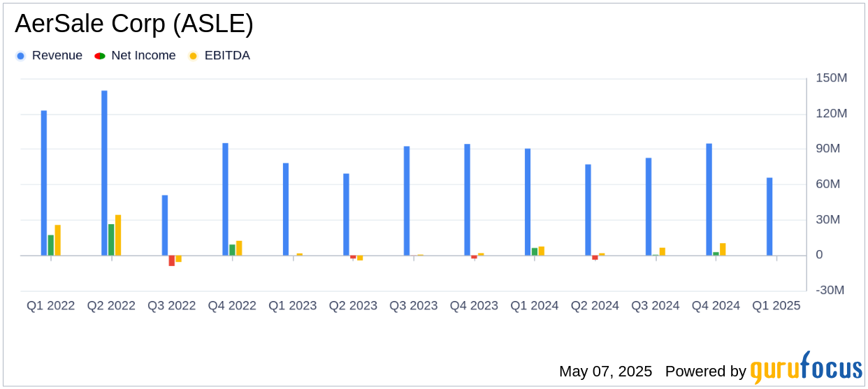Click the Q1 2025 revenue bar
The image size is (868, 389).
[x=769, y=216]
